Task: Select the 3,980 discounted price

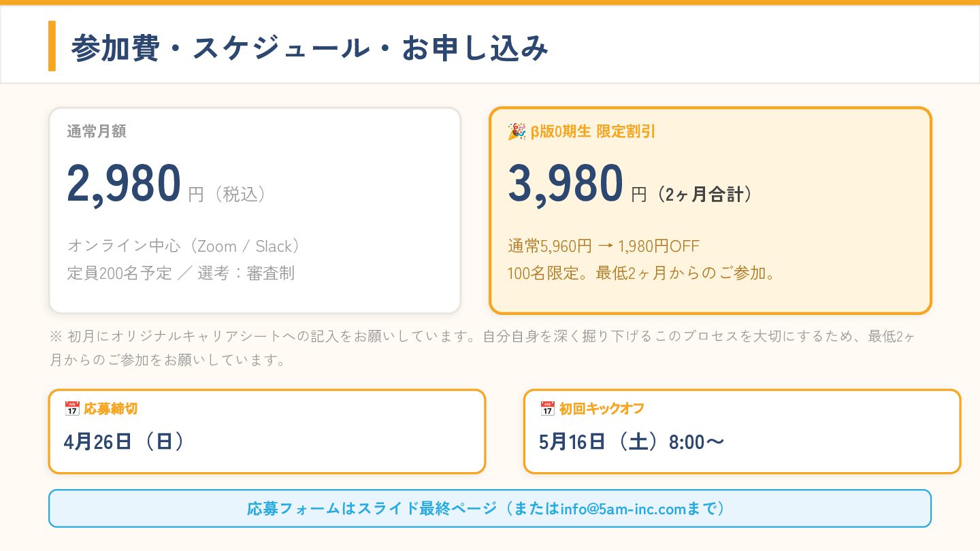Action: pyautogui.click(x=566, y=184)
